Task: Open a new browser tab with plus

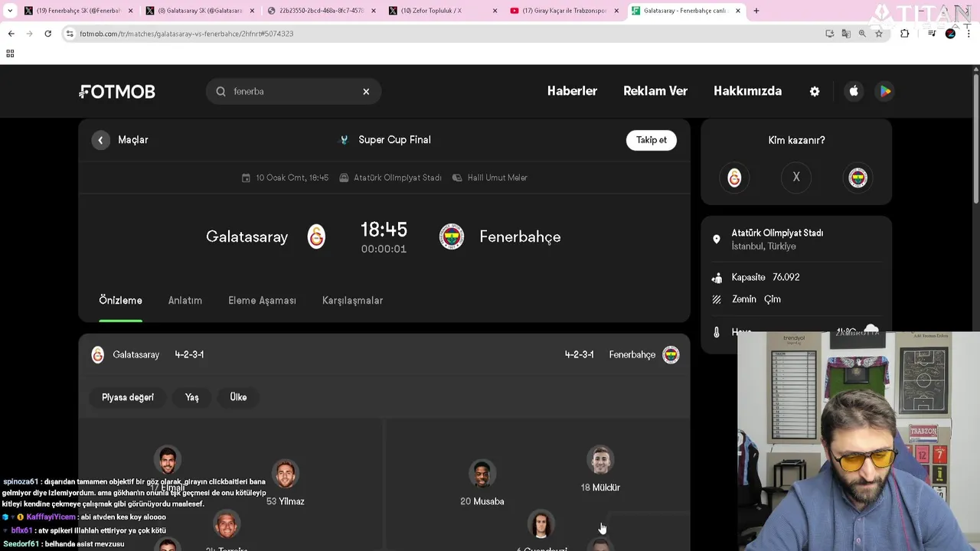Action: coord(756,11)
